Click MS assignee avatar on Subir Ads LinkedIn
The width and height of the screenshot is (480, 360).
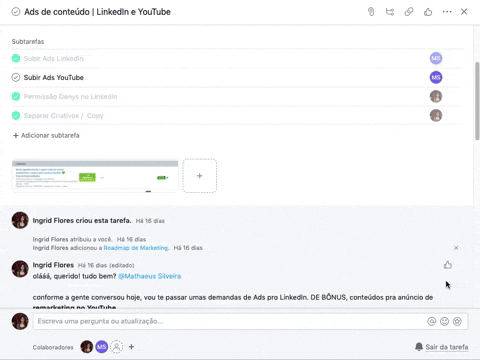(x=436, y=58)
